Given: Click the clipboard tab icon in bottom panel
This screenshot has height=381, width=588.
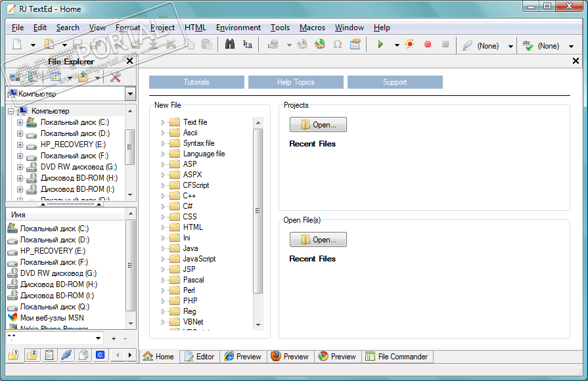Looking at the screenshot, I should pos(49,355).
